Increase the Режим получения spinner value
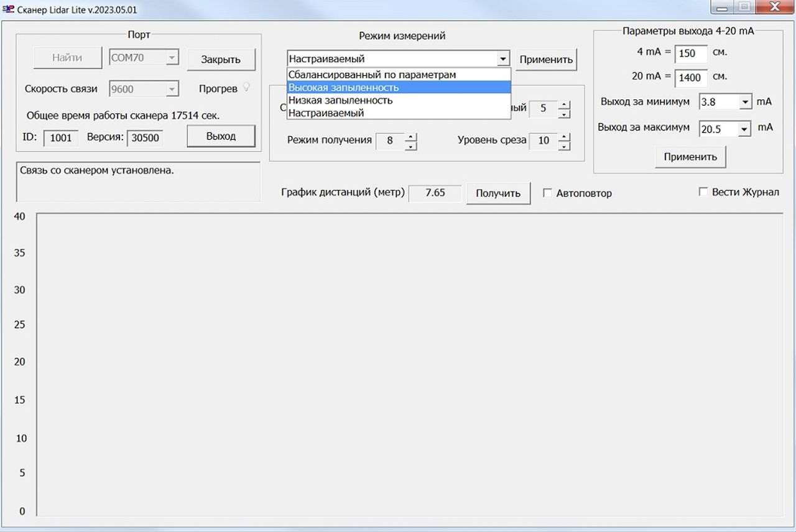Screen dimensions: 796x532 410,137
